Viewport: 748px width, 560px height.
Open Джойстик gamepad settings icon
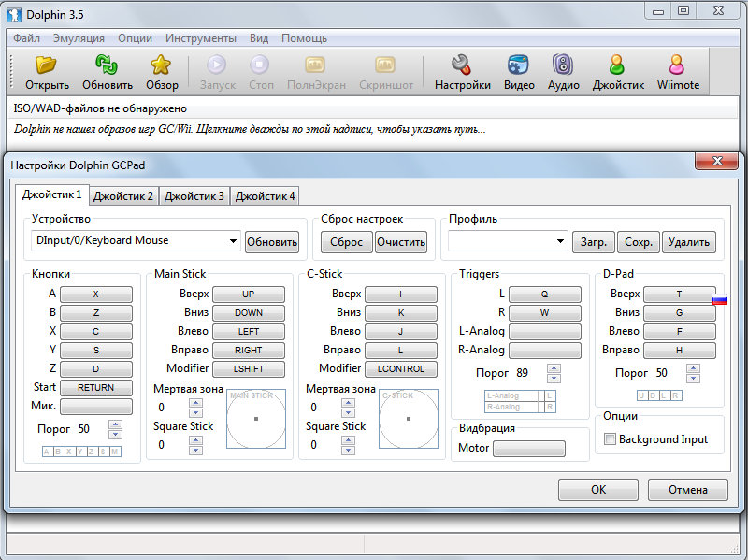[617, 65]
